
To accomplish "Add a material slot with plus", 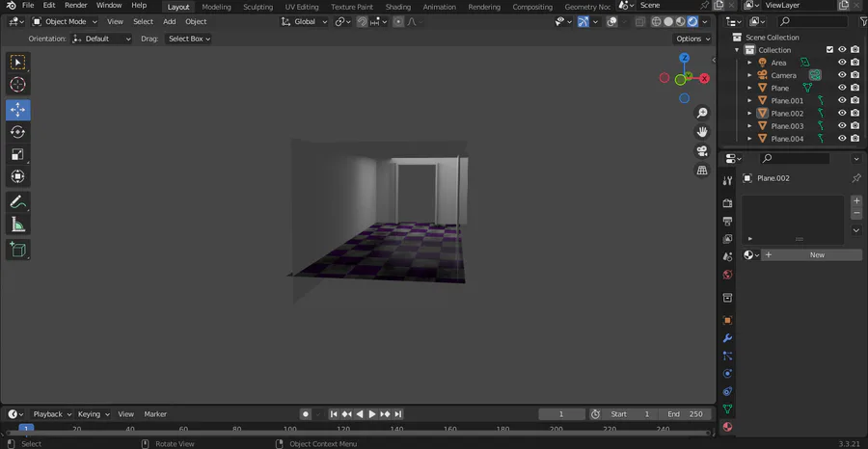I will [x=856, y=201].
